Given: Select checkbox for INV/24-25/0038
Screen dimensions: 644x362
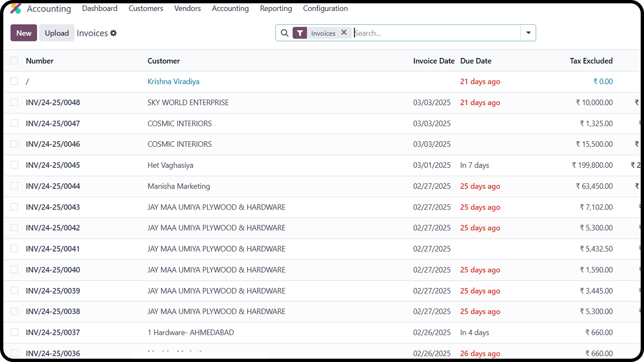Looking at the screenshot, I should point(14,311).
